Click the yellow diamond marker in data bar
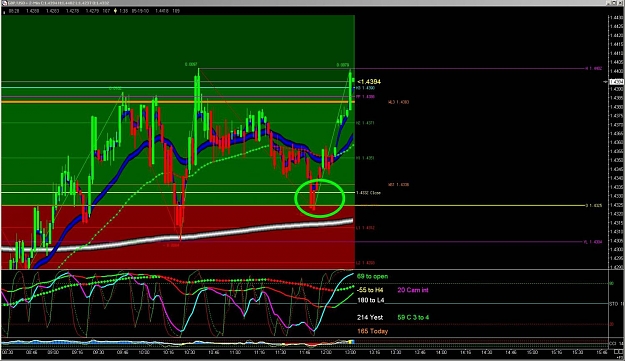This screenshot has height=361, width=625. point(116,11)
